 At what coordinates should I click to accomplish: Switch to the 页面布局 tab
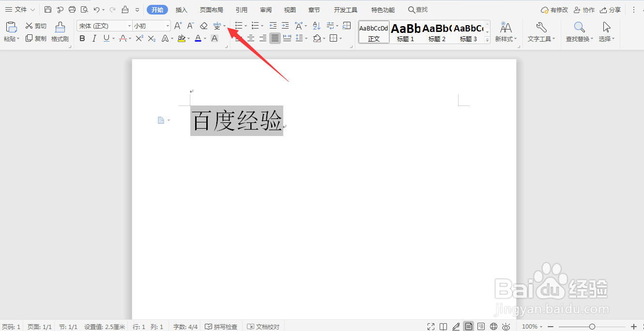click(x=212, y=10)
